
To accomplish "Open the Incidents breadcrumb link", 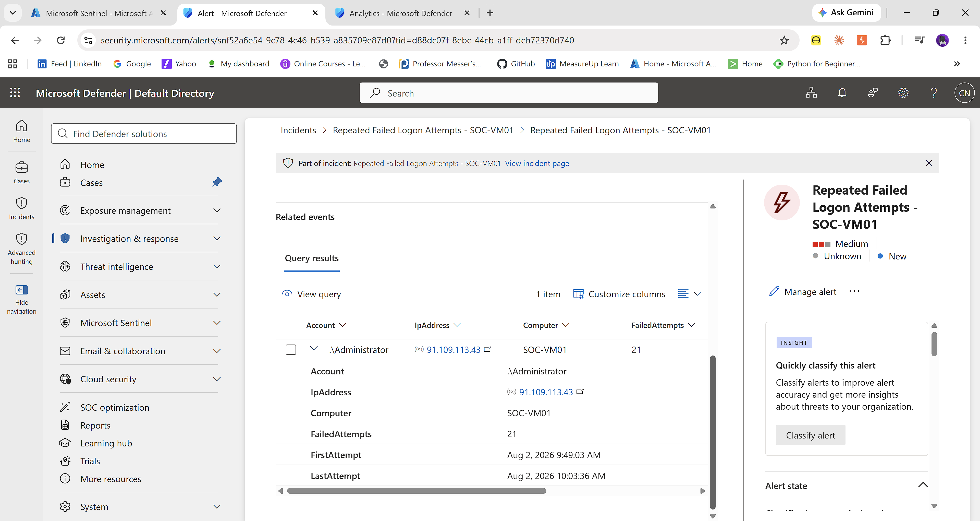I will click(x=298, y=130).
